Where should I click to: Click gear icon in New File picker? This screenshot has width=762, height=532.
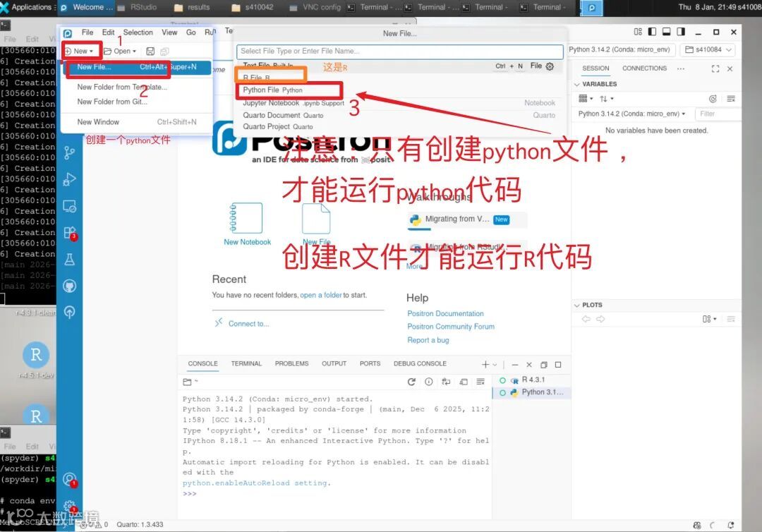coord(550,66)
